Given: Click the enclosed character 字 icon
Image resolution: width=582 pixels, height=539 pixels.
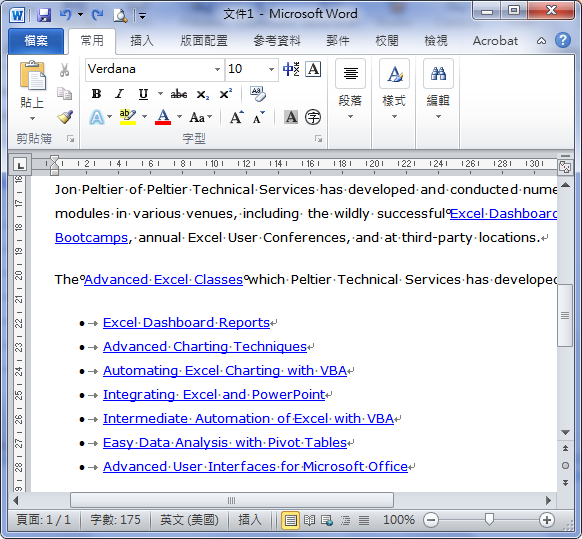Looking at the screenshot, I should (313, 117).
